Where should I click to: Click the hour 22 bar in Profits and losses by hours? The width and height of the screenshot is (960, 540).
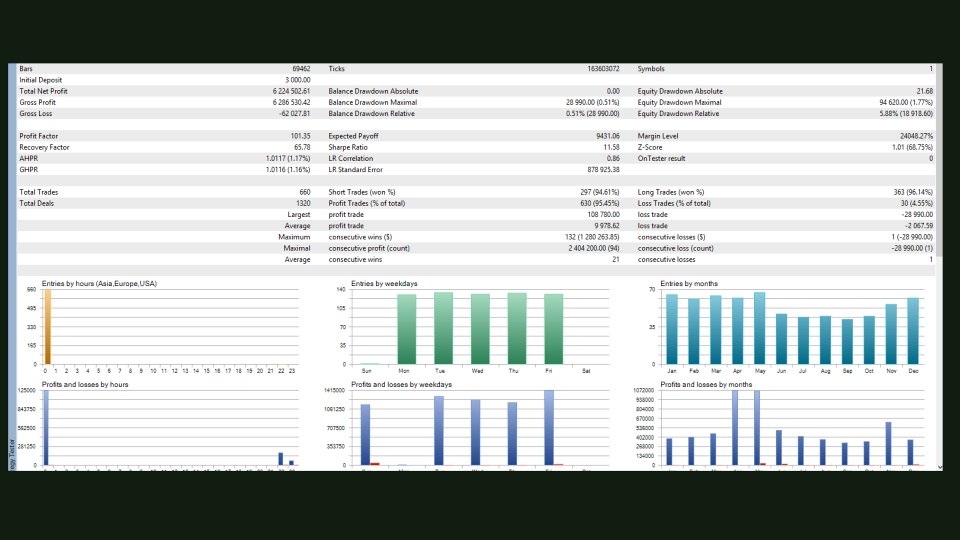coord(281,459)
